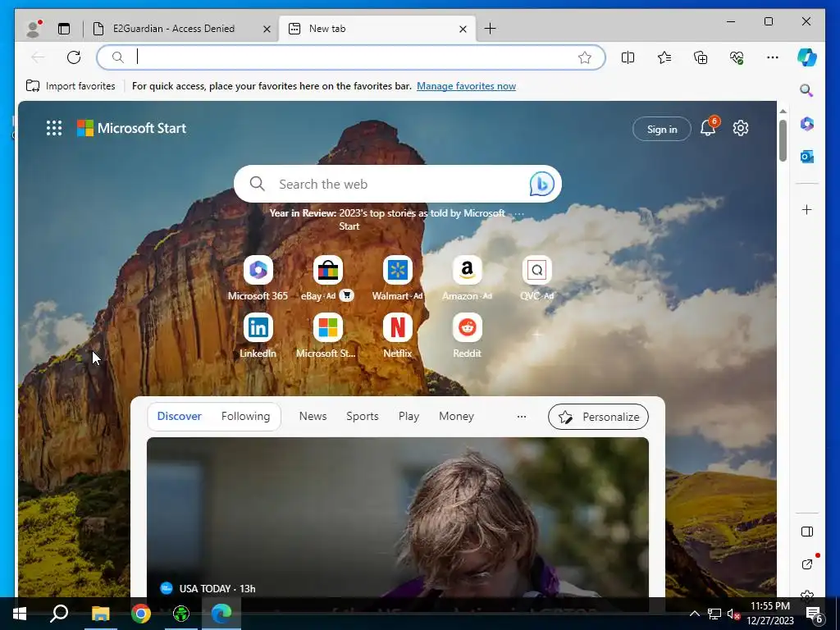Open page settings gear icon
Screen dimensions: 840x630
click(741, 128)
